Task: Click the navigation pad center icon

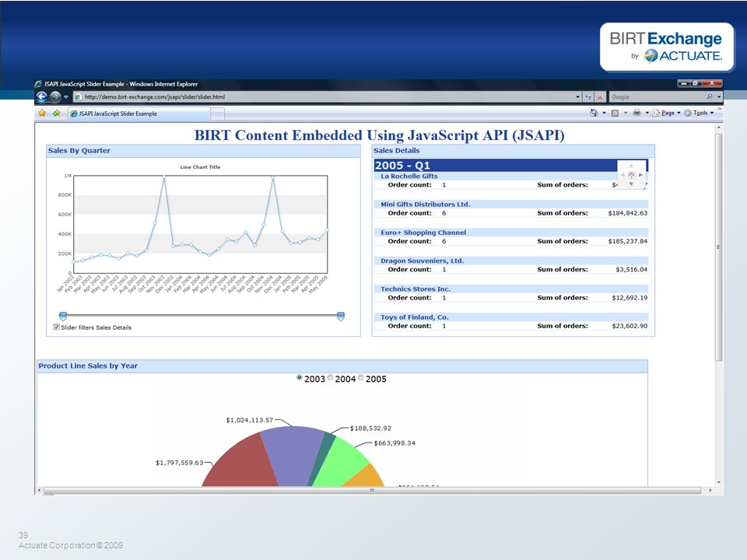Action: click(x=631, y=175)
